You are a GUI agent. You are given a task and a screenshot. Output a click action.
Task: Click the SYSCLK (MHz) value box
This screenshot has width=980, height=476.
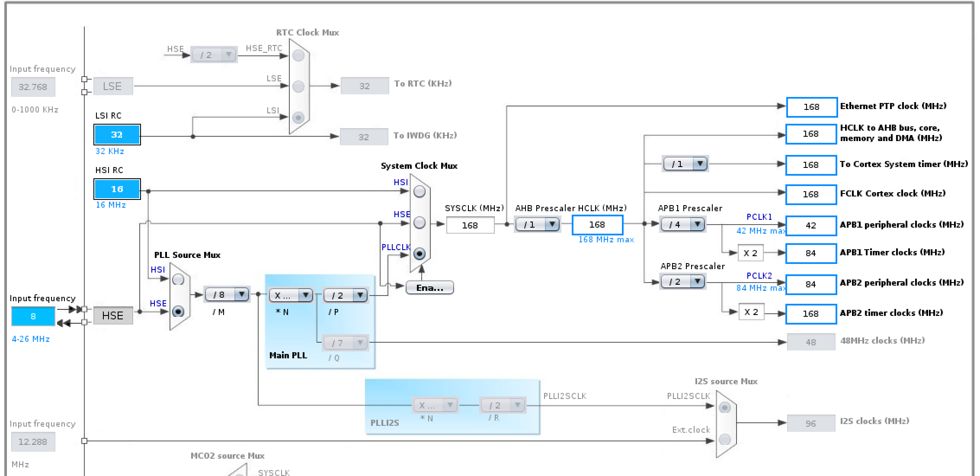470,225
